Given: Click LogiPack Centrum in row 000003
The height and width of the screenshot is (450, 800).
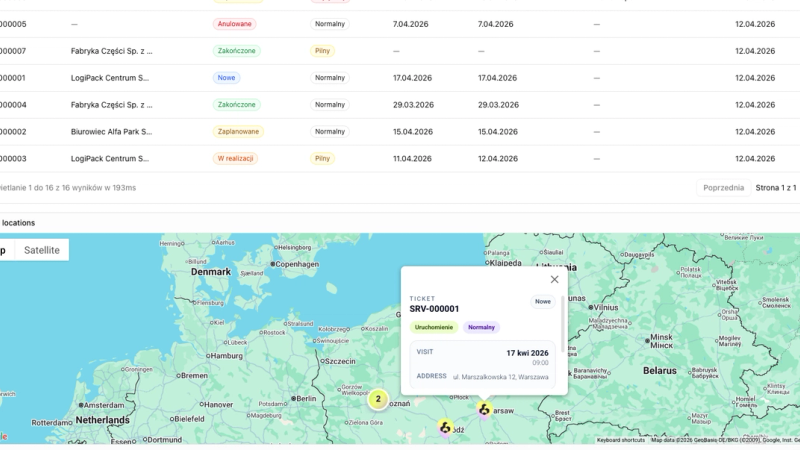Looking at the screenshot, I should tap(110, 159).
